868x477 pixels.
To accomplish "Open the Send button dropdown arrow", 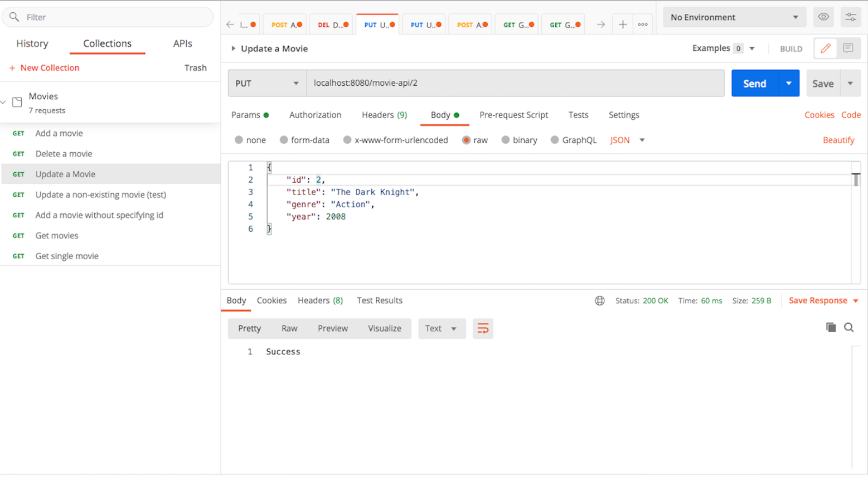I will [x=789, y=84].
